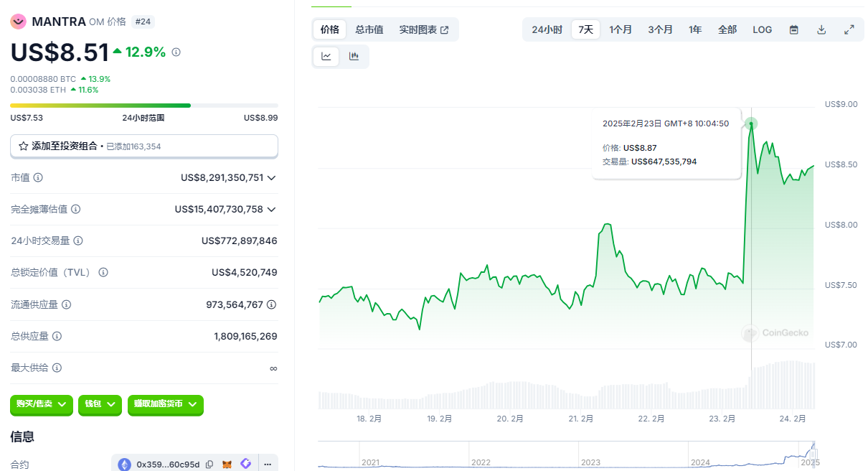This screenshot has width=868, height=471.
Task: Expand the 市值 value chevron
Action: coord(271,177)
